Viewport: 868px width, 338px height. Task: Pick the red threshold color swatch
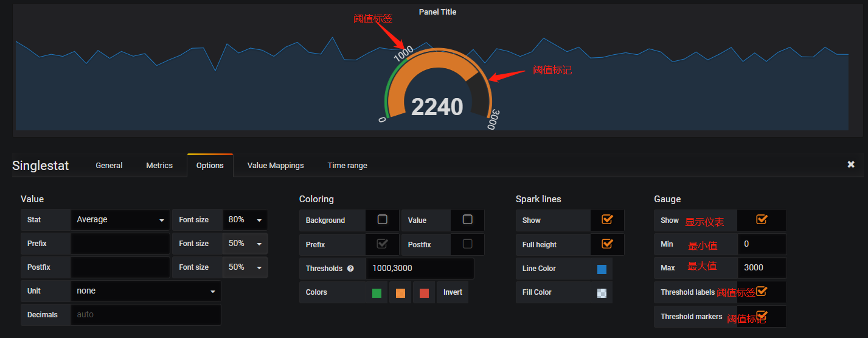tap(424, 293)
